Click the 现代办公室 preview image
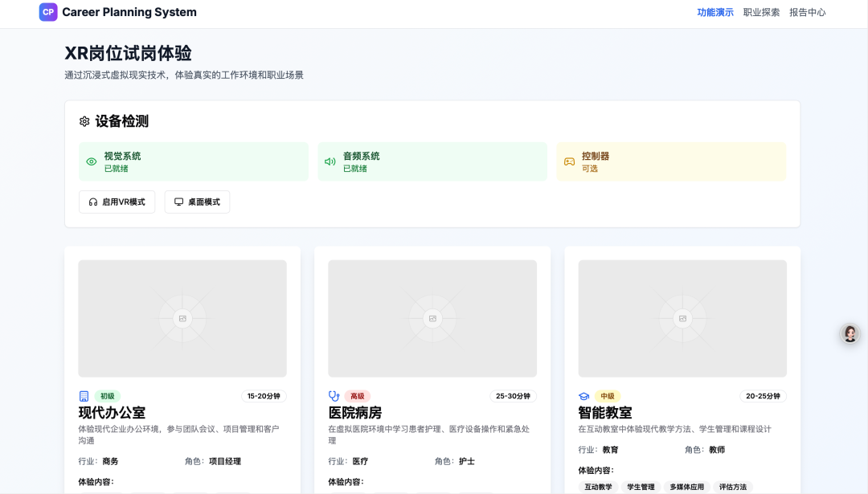The width and height of the screenshot is (868, 494). (182, 318)
